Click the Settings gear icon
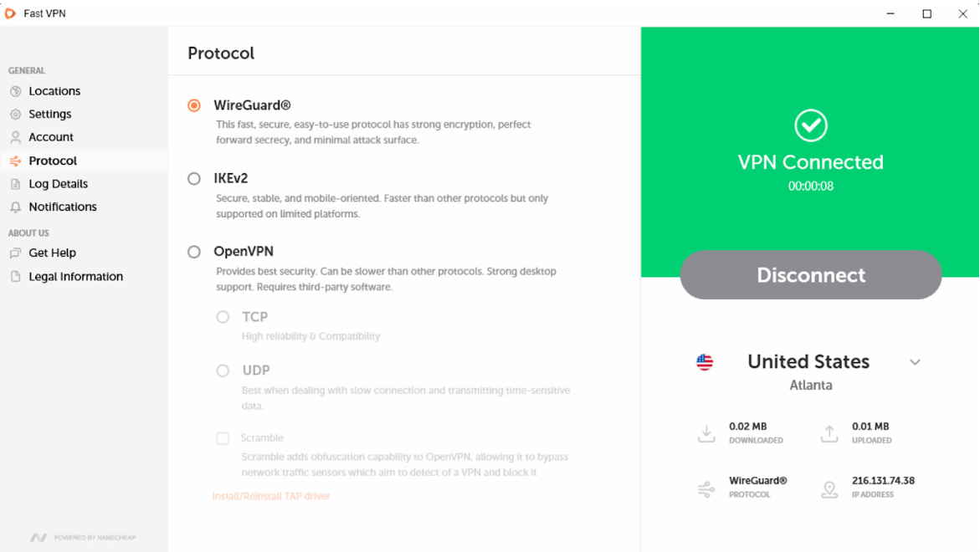980x552 pixels. pos(17,114)
